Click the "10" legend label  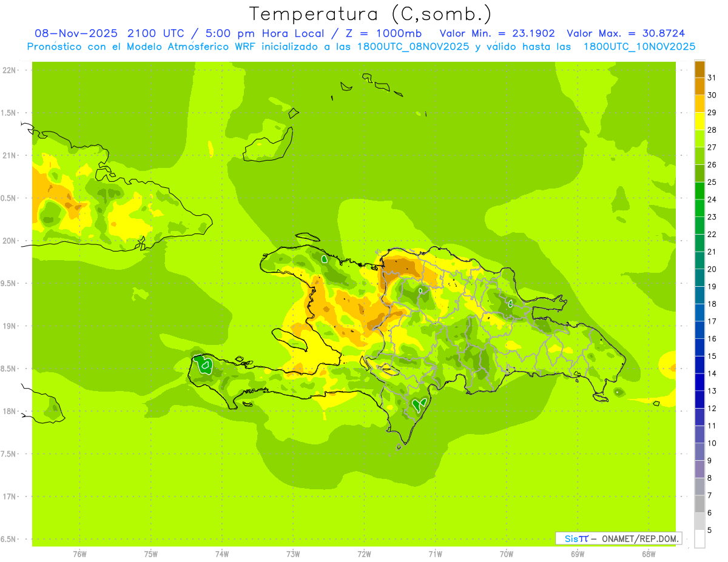pyautogui.click(x=712, y=443)
